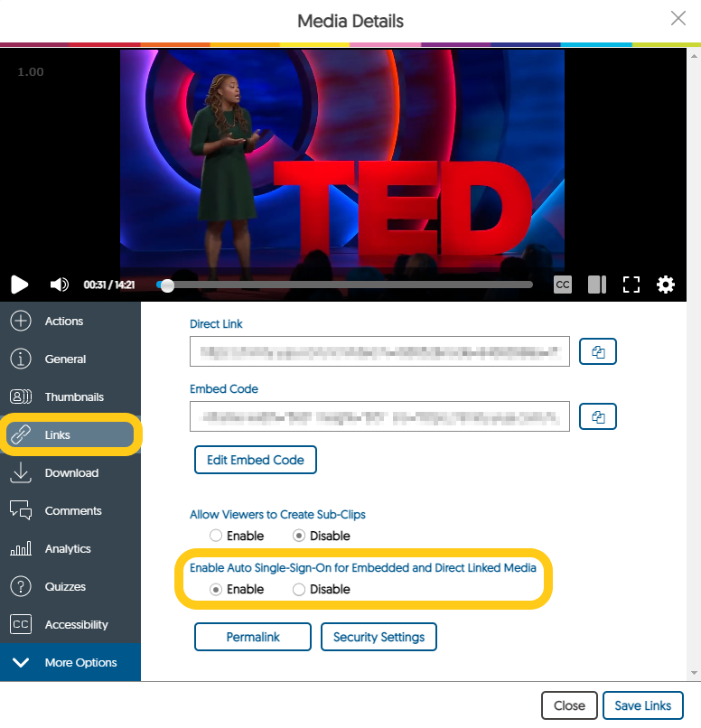Screen dimensions: 701x728
Task: Click the Close button
Action: (x=569, y=705)
